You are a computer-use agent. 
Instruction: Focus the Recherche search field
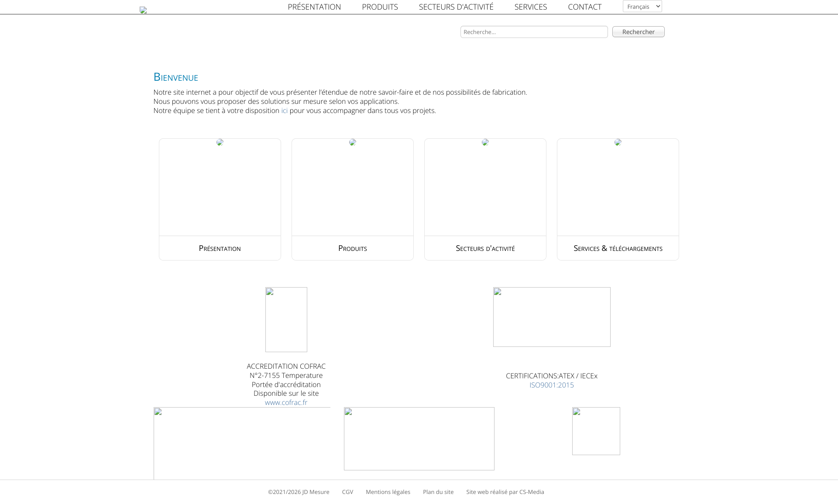[x=534, y=32]
